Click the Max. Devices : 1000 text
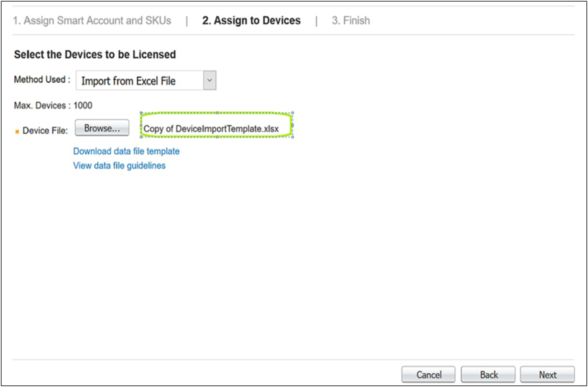The width and height of the screenshot is (588, 387). coord(53,105)
